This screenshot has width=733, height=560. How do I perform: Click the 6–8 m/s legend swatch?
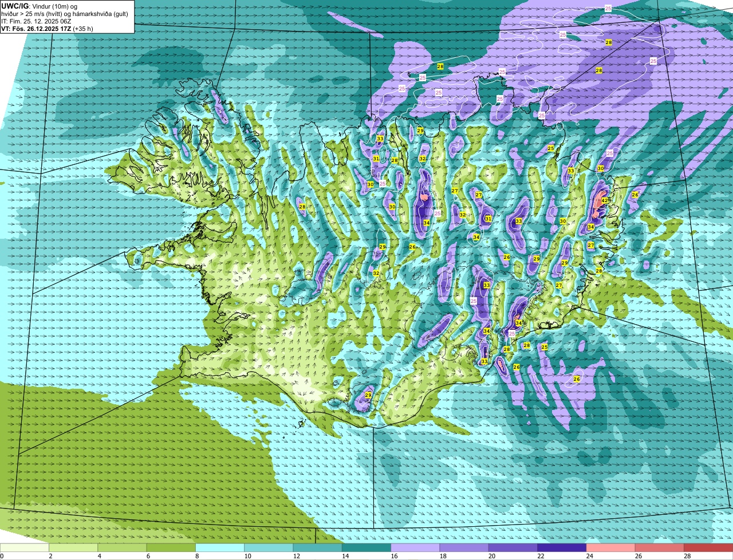pos(171,547)
